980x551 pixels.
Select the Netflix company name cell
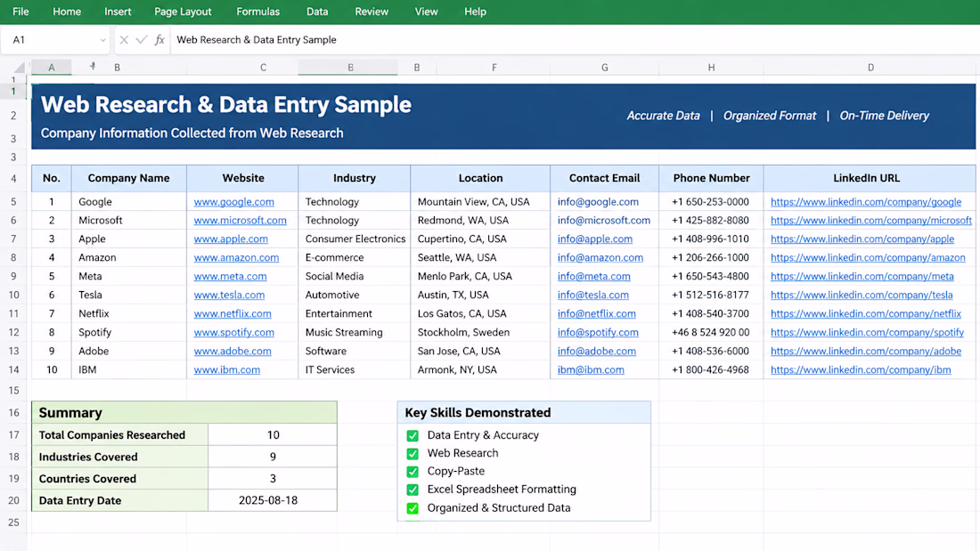tap(129, 313)
